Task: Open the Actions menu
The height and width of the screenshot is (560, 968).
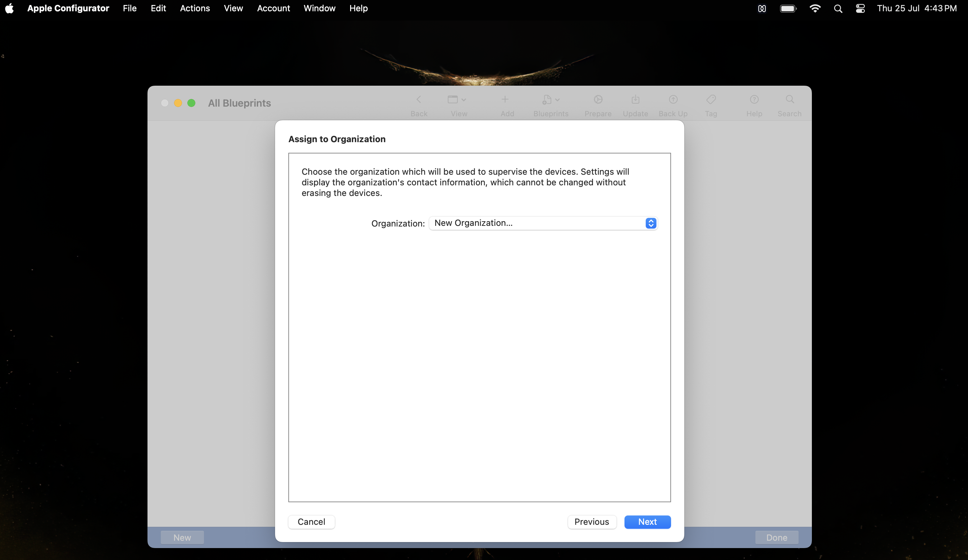Action: (195, 8)
